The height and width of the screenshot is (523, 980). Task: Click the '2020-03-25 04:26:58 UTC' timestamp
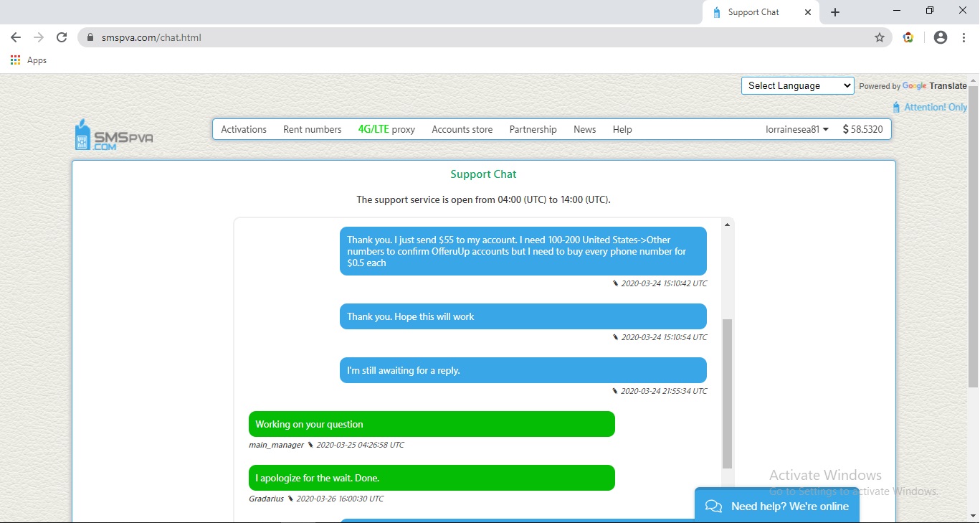[360, 445]
